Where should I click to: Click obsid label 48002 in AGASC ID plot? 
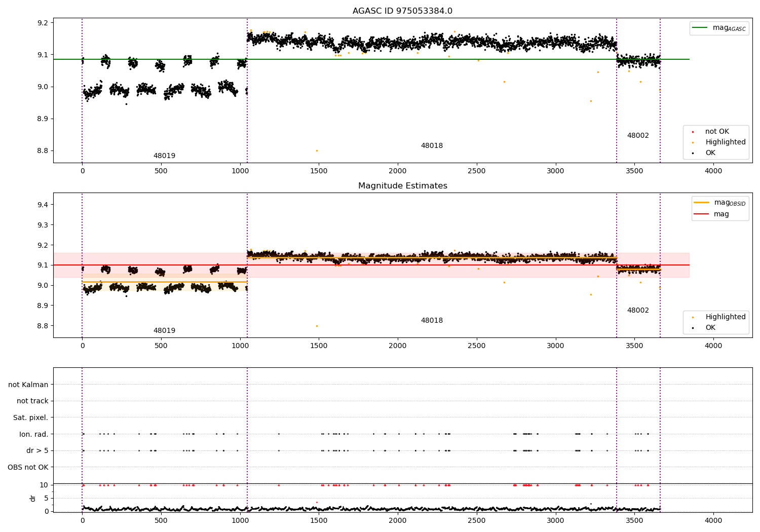pyautogui.click(x=638, y=136)
